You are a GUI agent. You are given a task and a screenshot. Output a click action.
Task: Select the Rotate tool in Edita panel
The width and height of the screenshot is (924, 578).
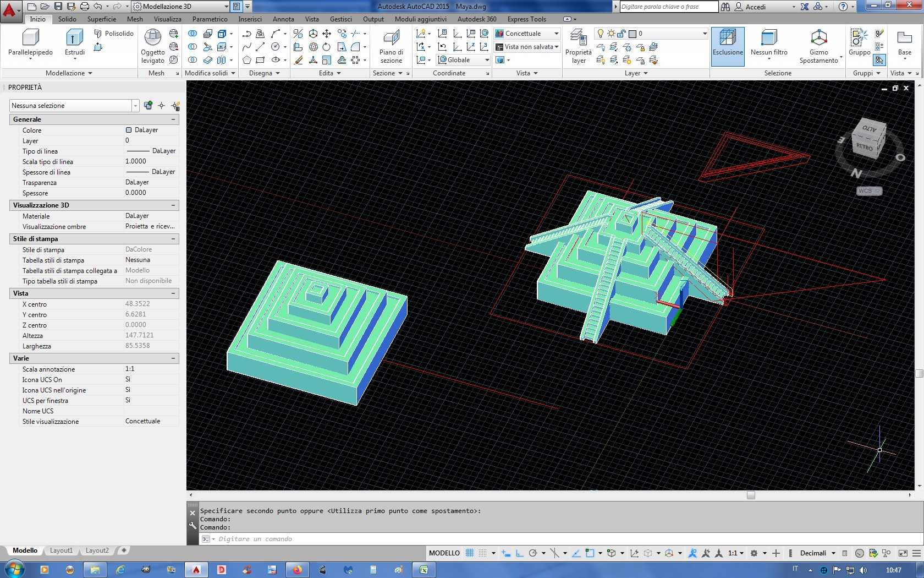tap(327, 47)
